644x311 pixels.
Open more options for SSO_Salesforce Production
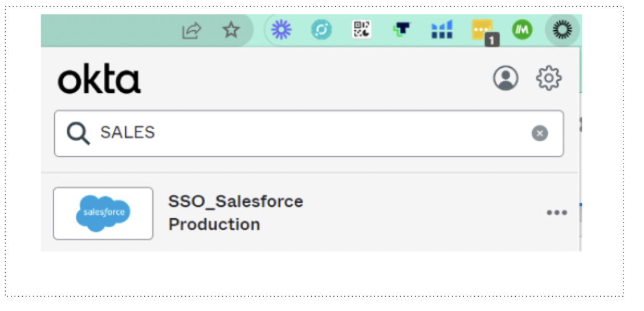coord(557,212)
